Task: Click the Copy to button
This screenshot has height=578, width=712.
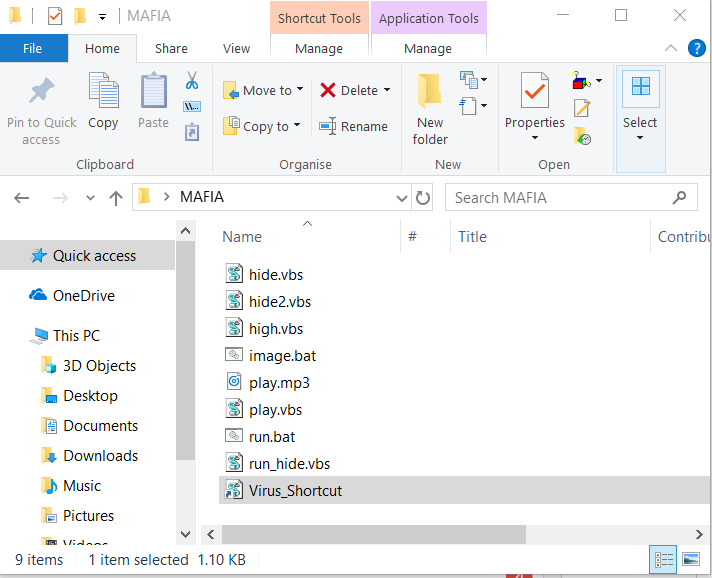Action: click(x=262, y=126)
